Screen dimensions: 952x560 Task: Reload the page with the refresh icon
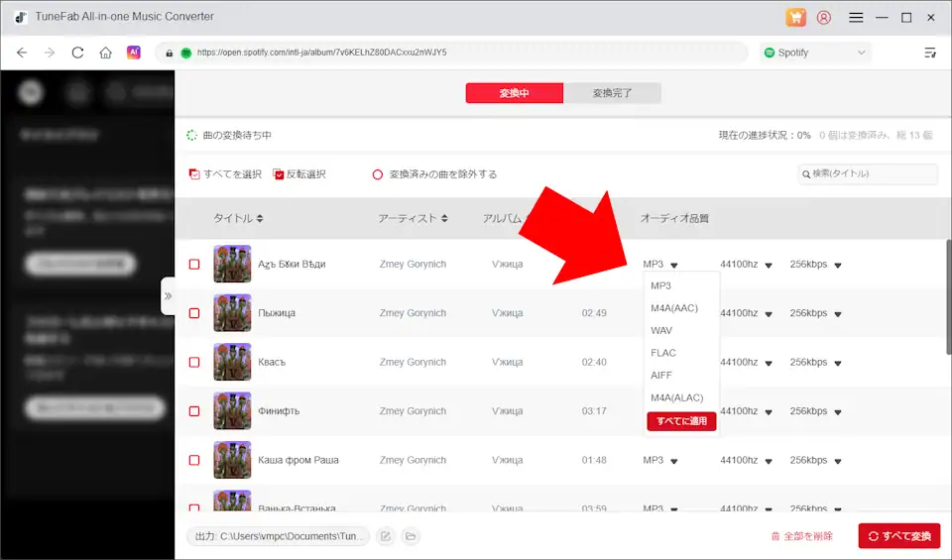(x=77, y=53)
